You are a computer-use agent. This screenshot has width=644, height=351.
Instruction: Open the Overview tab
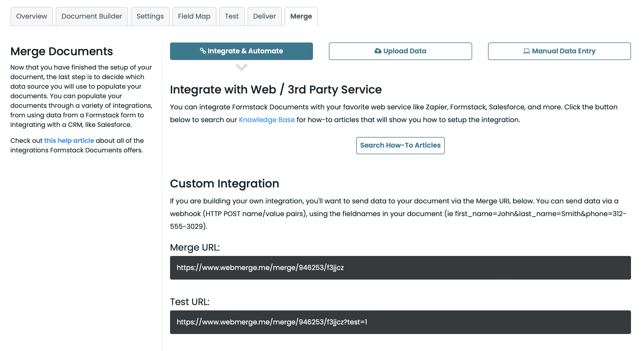(x=31, y=16)
